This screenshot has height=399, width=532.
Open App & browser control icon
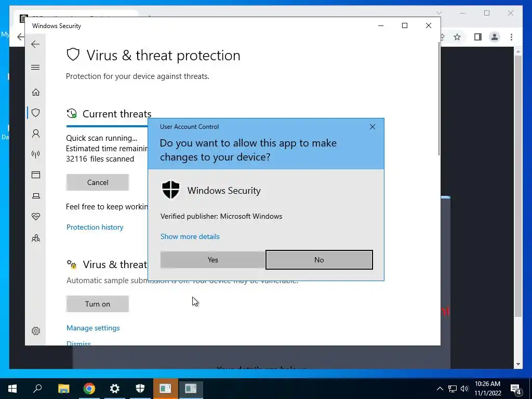coord(36,175)
